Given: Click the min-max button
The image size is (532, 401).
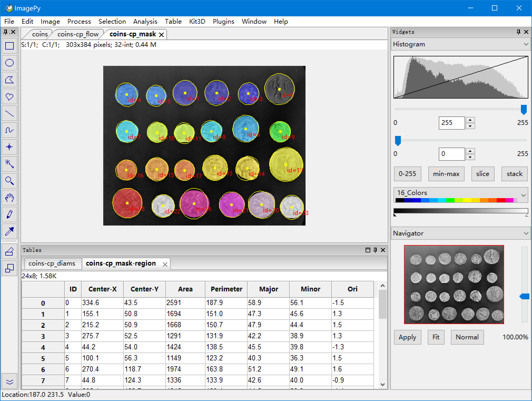Looking at the screenshot, I should click(446, 174).
